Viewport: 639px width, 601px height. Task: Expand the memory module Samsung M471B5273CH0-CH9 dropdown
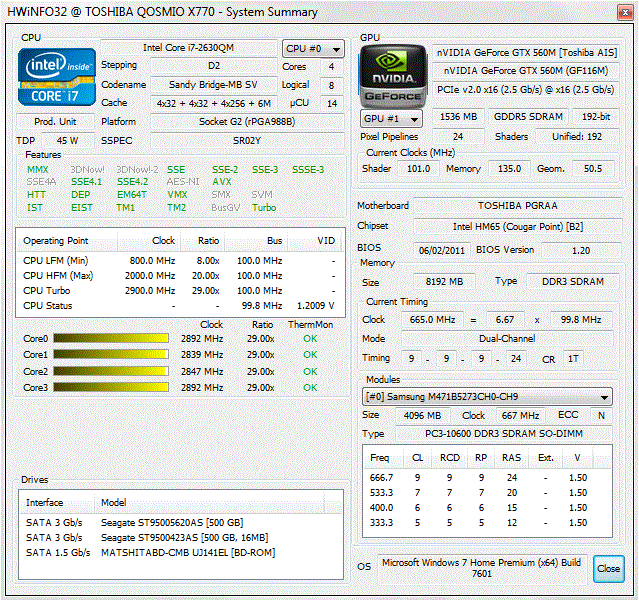point(487,396)
